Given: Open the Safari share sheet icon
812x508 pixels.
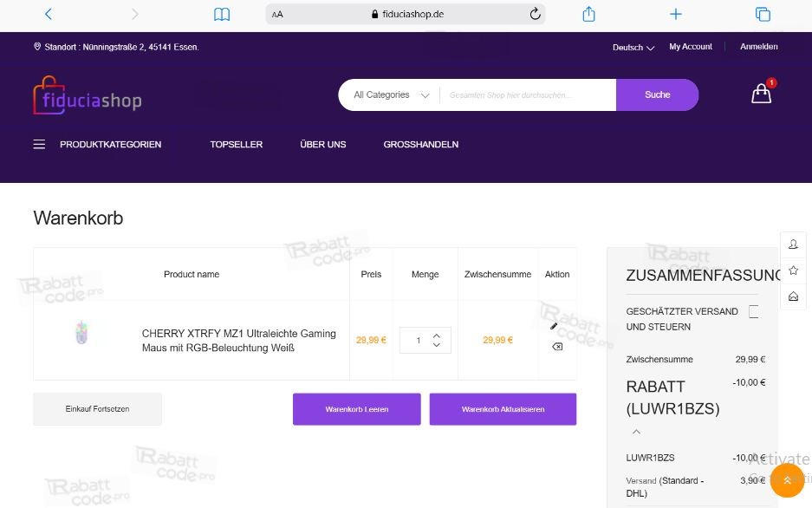Looking at the screenshot, I should point(588,14).
